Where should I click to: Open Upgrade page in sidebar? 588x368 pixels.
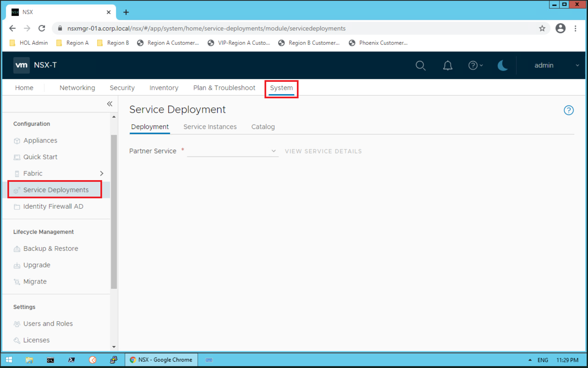click(37, 265)
